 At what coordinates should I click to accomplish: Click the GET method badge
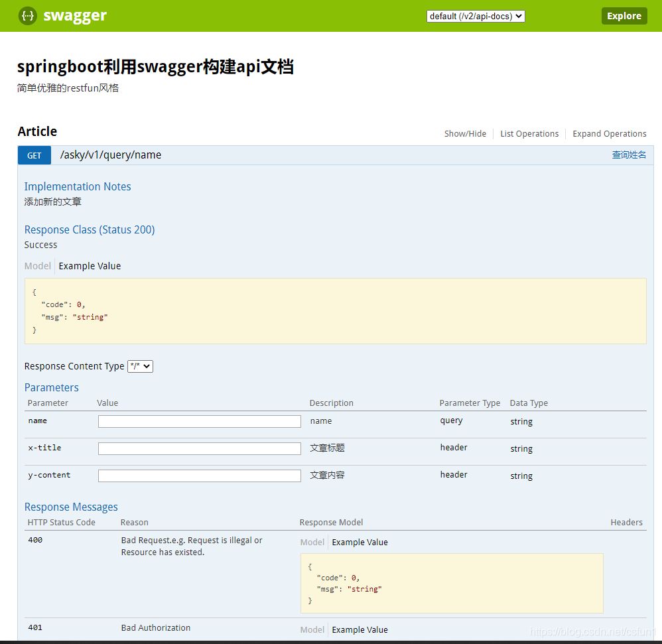pyautogui.click(x=34, y=155)
